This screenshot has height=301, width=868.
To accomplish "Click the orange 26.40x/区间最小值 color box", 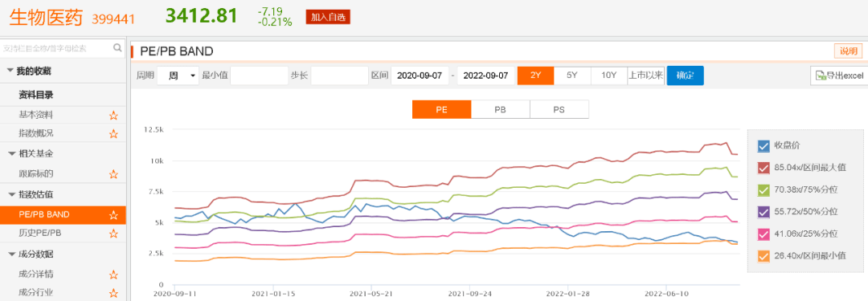I will coord(764,255).
